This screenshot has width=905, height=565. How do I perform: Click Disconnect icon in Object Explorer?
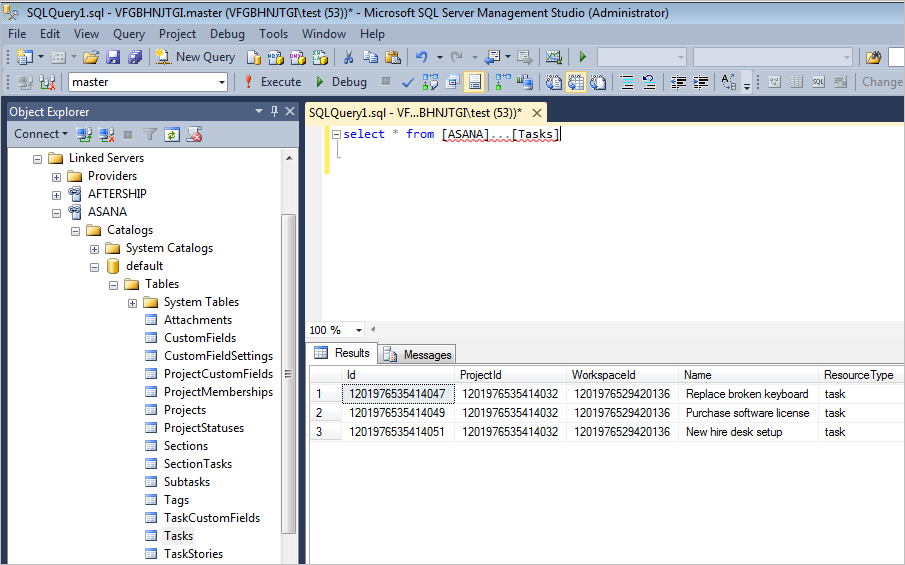point(105,134)
